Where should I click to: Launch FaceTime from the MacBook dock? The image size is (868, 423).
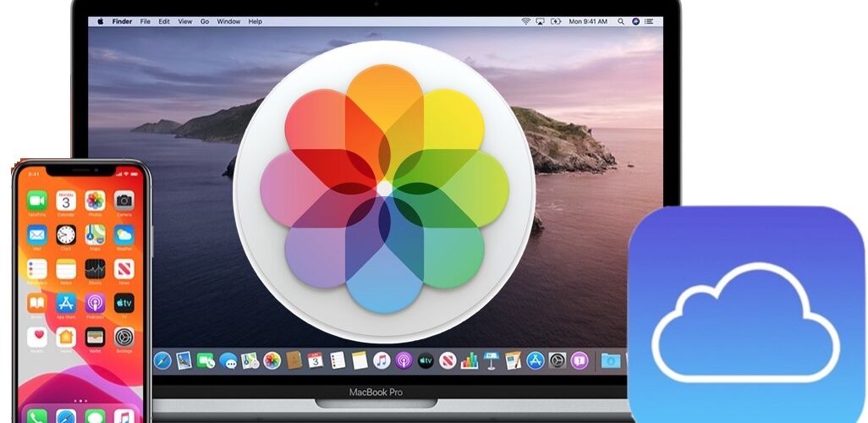tap(206, 360)
